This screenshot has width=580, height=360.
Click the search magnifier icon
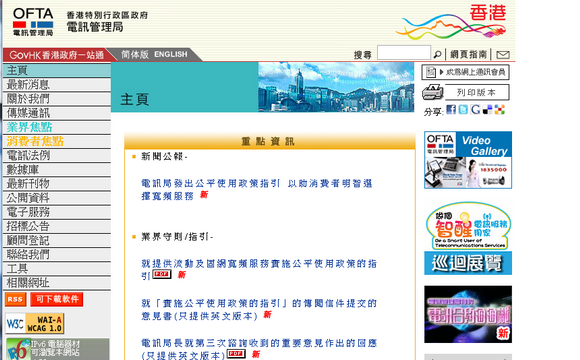[x=438, y=54]
